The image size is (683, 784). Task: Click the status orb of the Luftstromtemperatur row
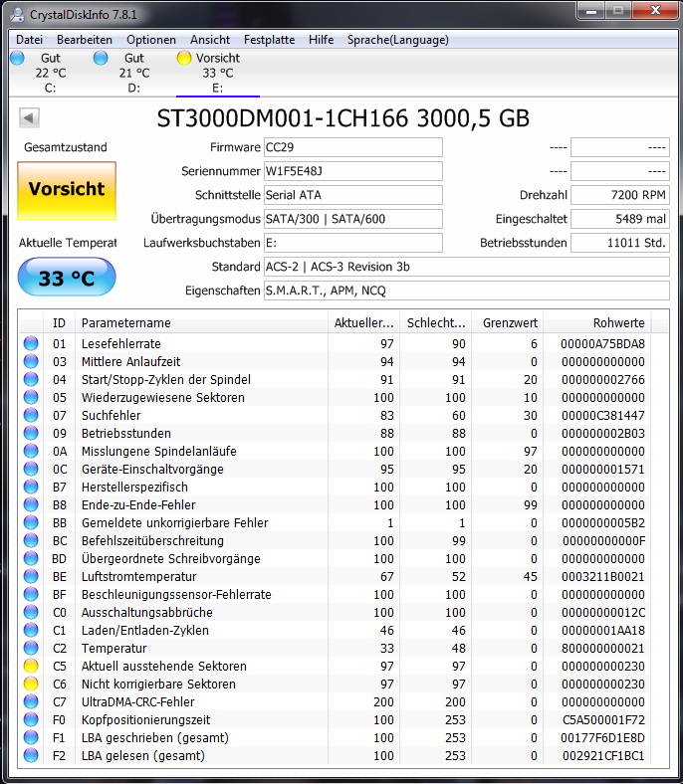pyautogui.click(x=31, y=576)
